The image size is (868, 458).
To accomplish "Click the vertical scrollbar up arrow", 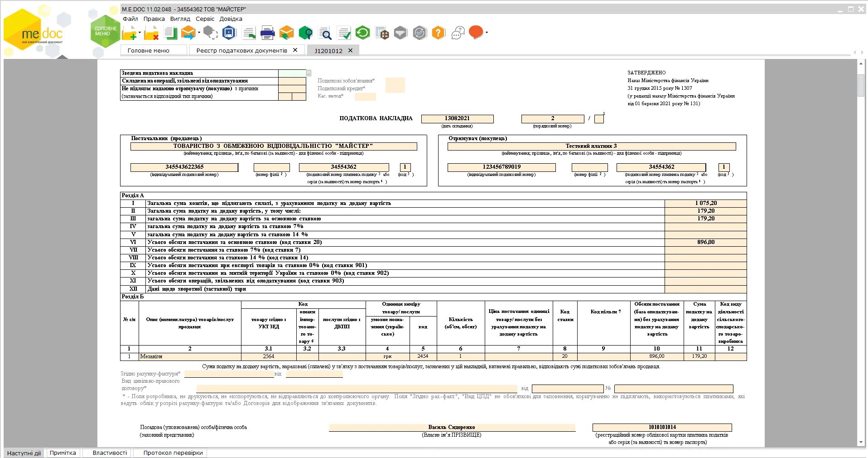I will [x=861, y=64].
